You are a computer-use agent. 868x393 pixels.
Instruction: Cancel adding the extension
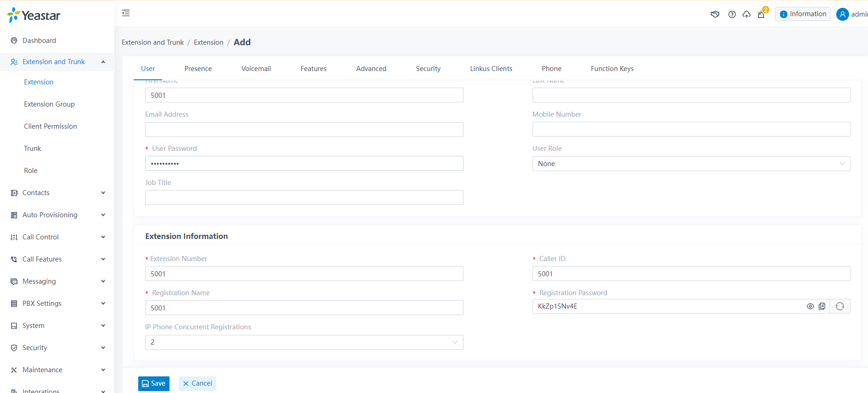197,384
